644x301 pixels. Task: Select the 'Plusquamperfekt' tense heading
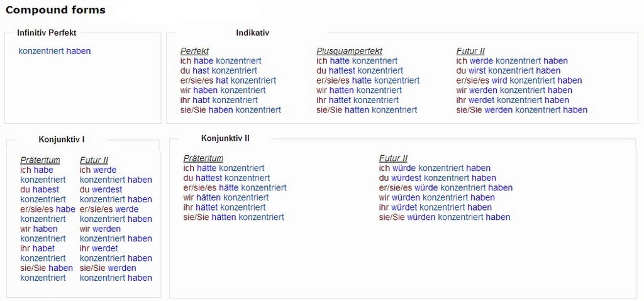click(349, 51)
